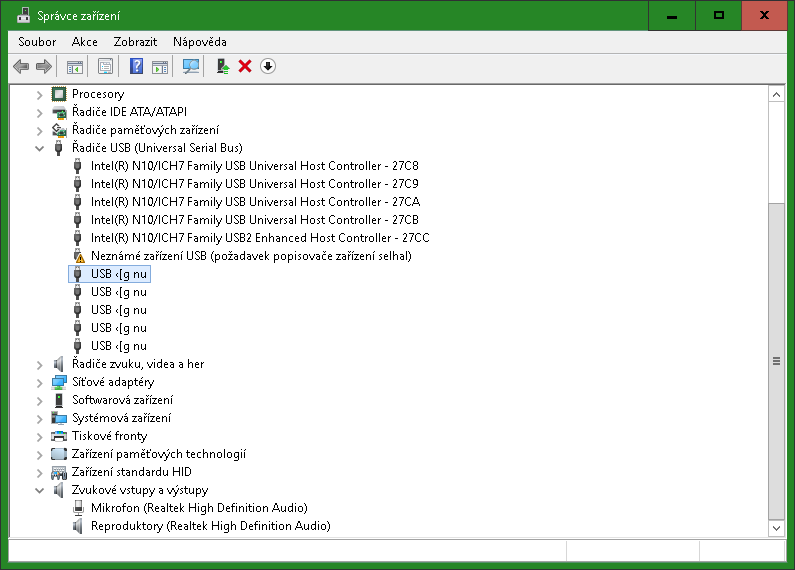Select USB Host Controller - 27C9
The height and width of the screenshot is (570, 795).
[255, 184]
